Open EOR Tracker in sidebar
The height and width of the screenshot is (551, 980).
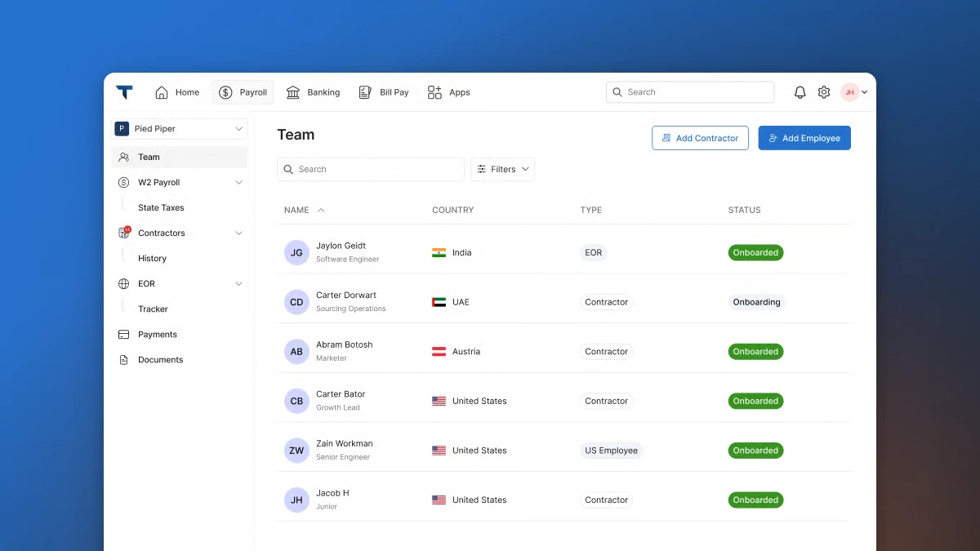[153, 309]
